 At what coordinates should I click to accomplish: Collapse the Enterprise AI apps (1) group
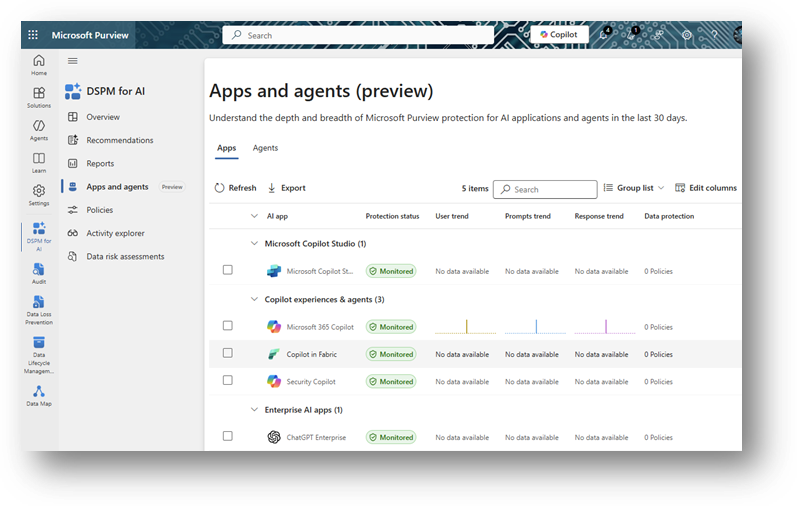click(254, 409)
